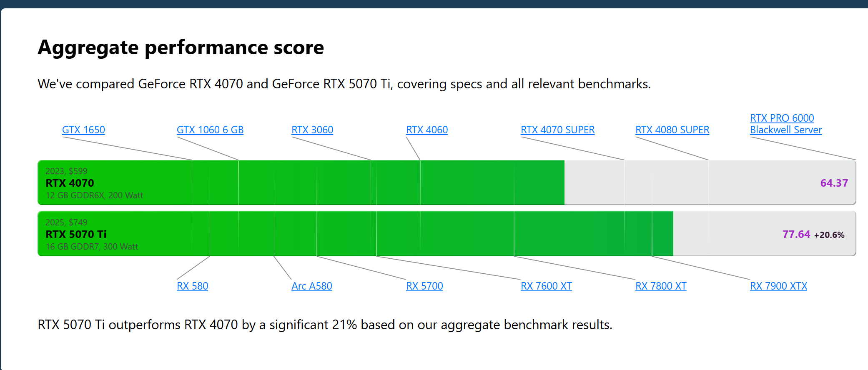Open the RTX 4070 SUPER link
The height and width of the screenshot is (370, 868).
point(558,130)
